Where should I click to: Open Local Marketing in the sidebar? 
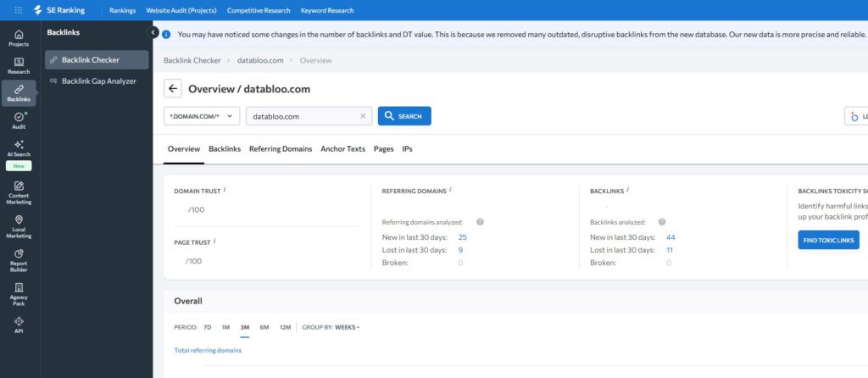click(19, 227)
